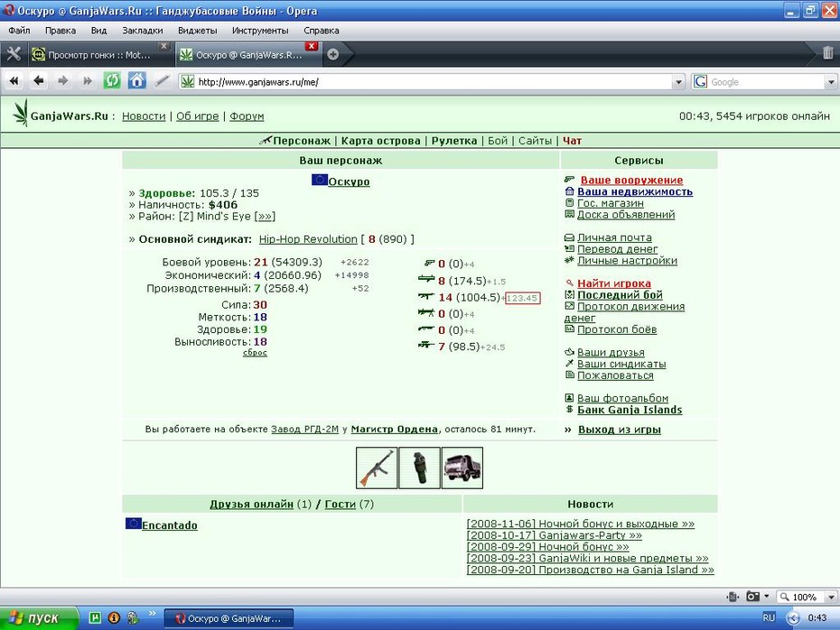Open the Ваше вооружение link
The image size is (840, 630).
pos(631,181)
